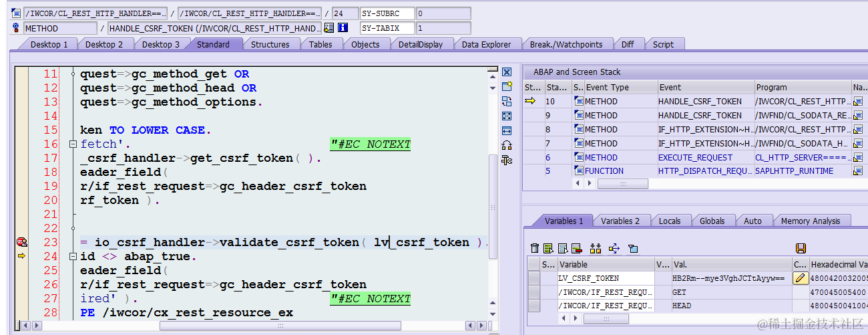Switch to Desktop 3 tab
This screenshot has height=335, width=868.
(161, 44)
